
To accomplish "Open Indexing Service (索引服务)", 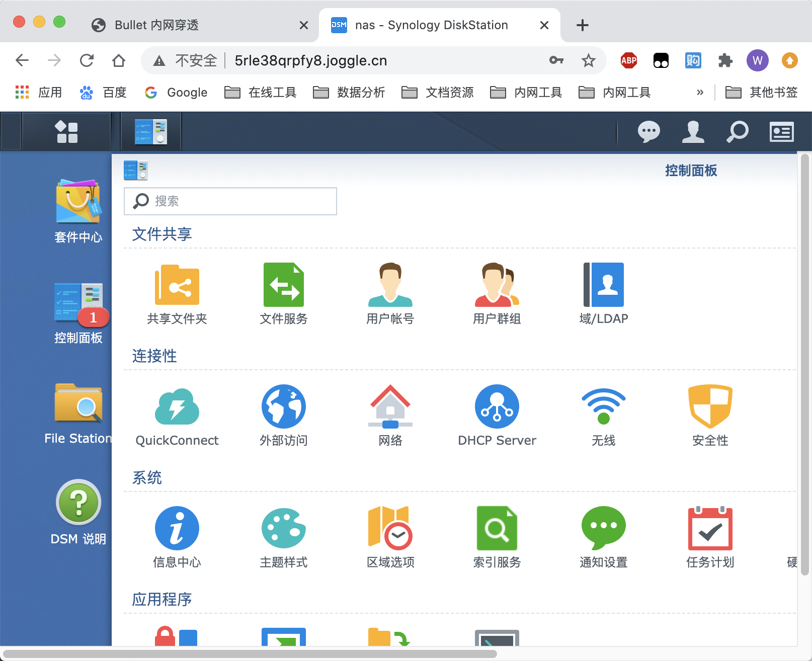I will pyautogui.click(x=497, y=537).
